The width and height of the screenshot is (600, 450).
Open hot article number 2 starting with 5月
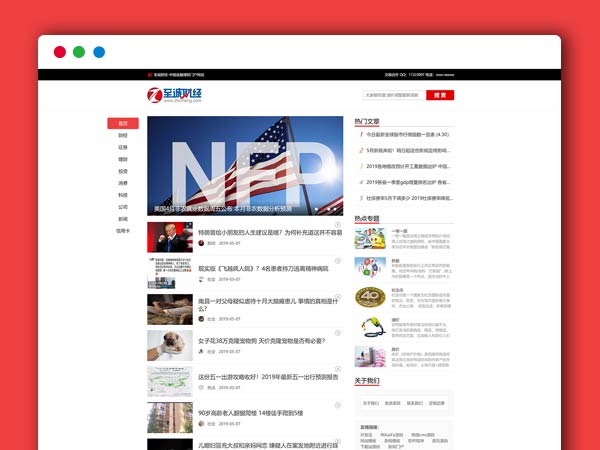408,150
